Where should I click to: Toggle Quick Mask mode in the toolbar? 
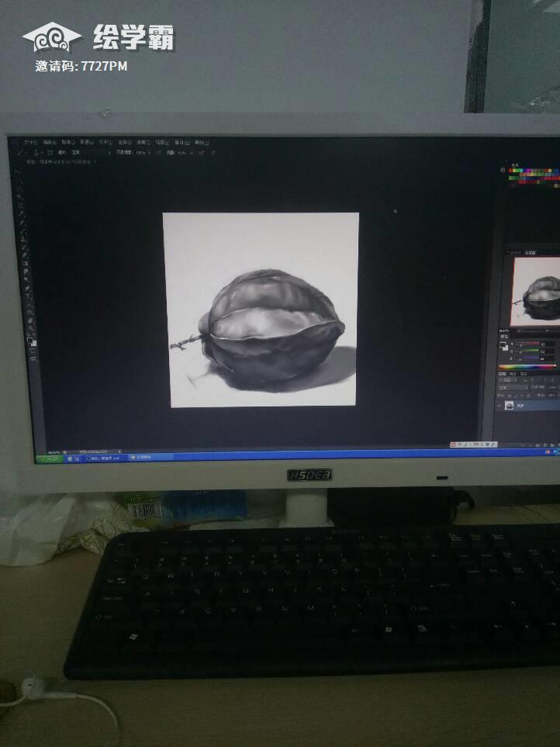click(33, 350)
